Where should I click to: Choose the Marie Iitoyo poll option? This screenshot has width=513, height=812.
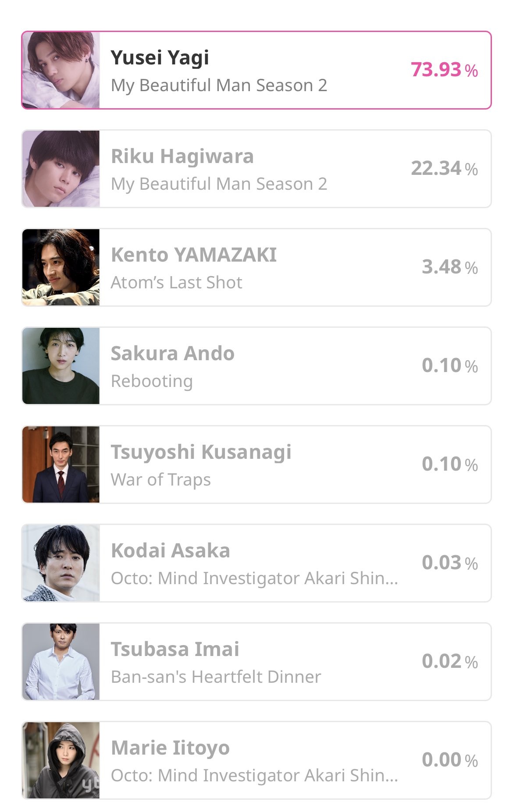point(256,760)
